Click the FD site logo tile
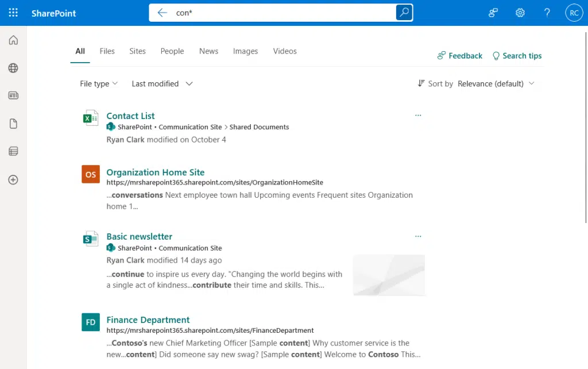 pyautogui.click(x=91, y=322)
